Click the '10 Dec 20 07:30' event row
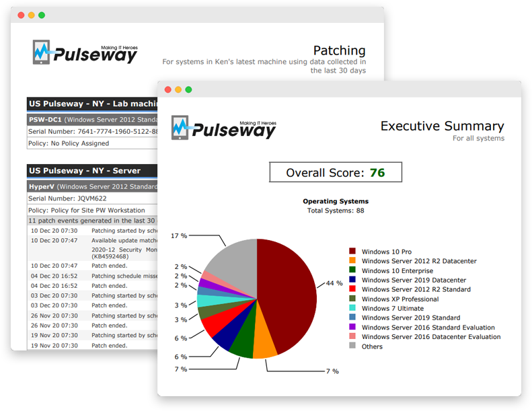This screenshot has height=411, width=532. [93, 231]
